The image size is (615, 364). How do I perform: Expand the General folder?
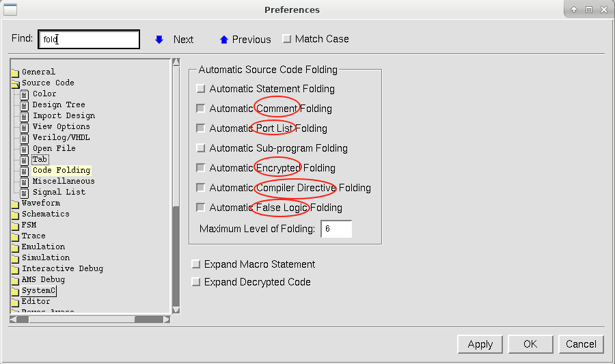[15, 72]
